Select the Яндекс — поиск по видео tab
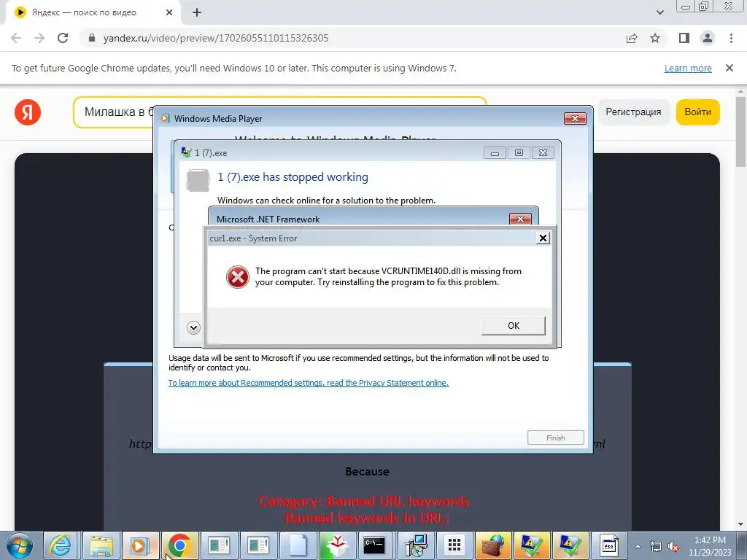The height and width of the screenshot is (560, 747). pos(93,12)
